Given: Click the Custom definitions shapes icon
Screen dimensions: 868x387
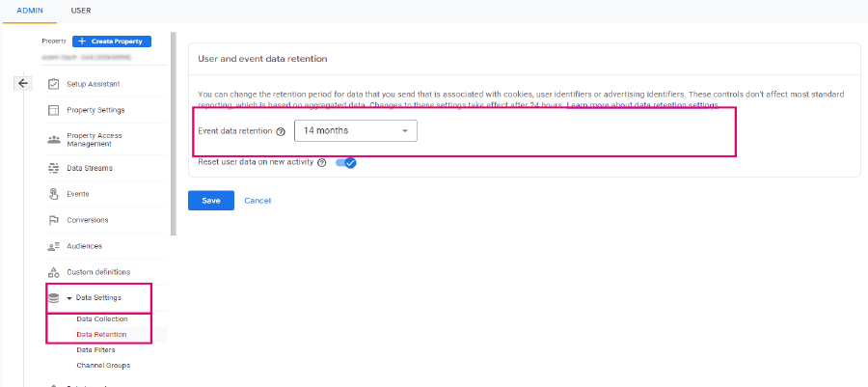Looking at the screenshot, I should [x=54, y=272].
